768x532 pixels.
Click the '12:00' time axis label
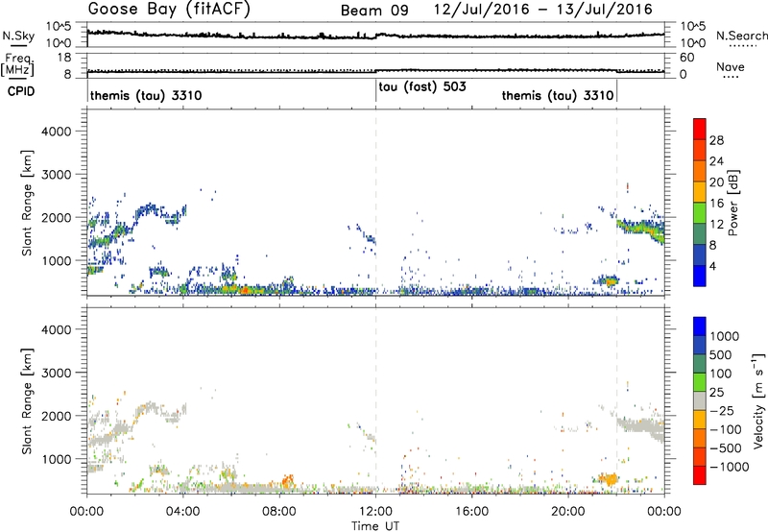tap(375, 512)
